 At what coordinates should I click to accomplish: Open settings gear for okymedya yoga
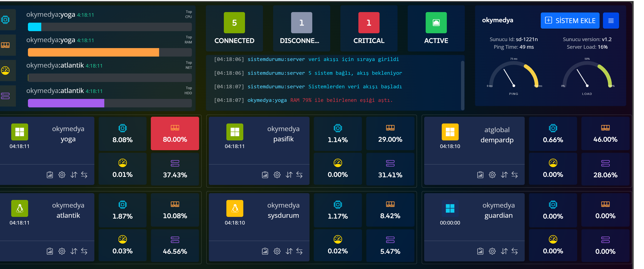[x=62, y=175]
